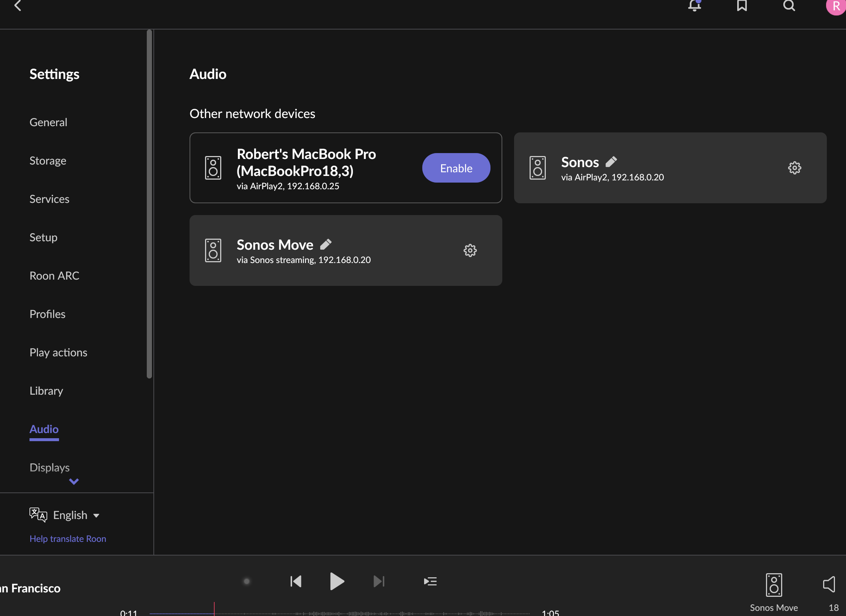Screen dimensions: 846x616
Task: Open Sonos AirPlay2 device settings gear
Action: click(794, 168)
